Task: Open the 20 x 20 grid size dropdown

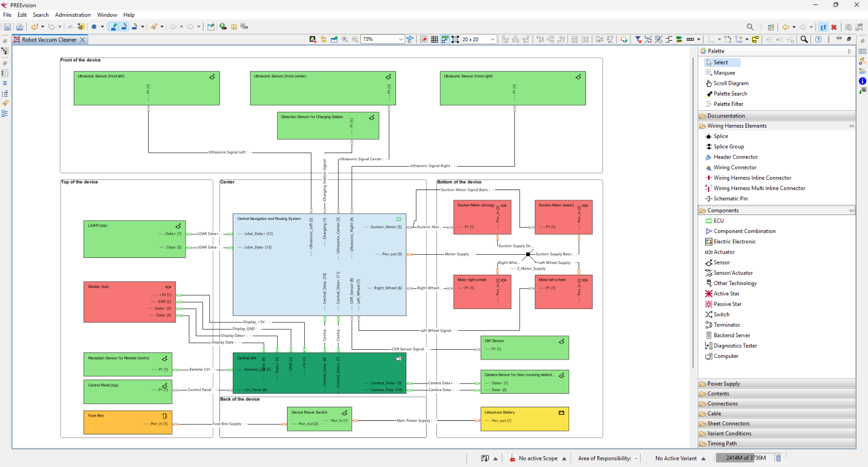Action: pos(493,40)
